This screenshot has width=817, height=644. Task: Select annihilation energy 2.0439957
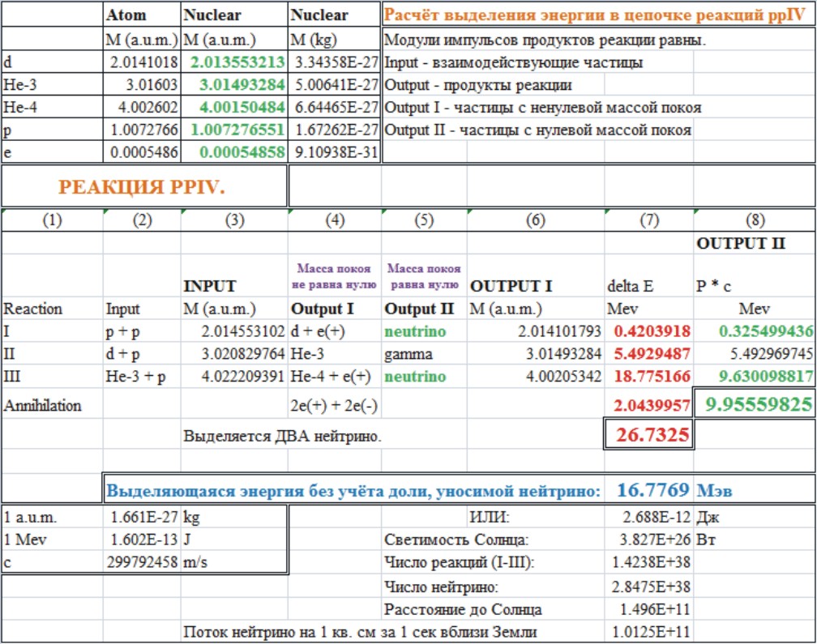pos(649,405)
